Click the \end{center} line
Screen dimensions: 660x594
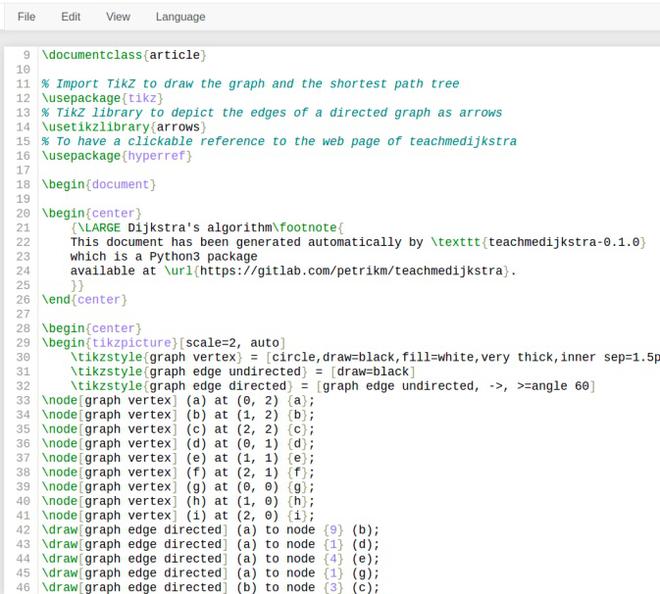84,300
